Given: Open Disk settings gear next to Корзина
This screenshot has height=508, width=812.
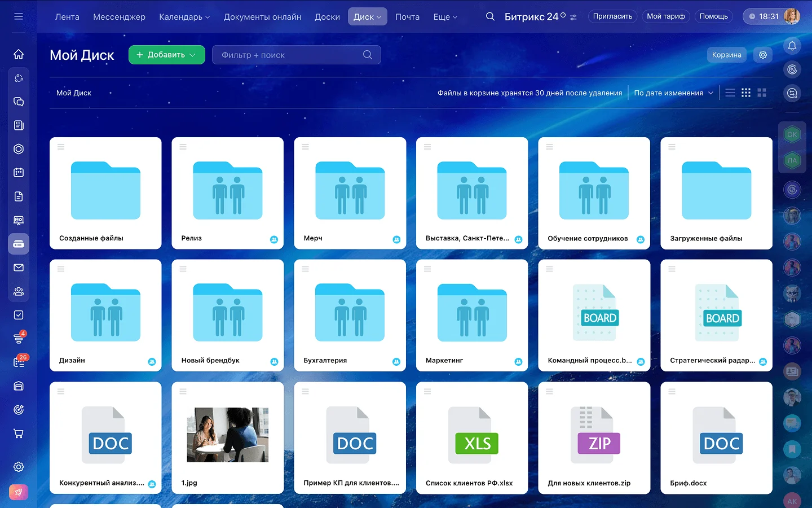Looking at the screenshot, I should click(x=763, y=55).
